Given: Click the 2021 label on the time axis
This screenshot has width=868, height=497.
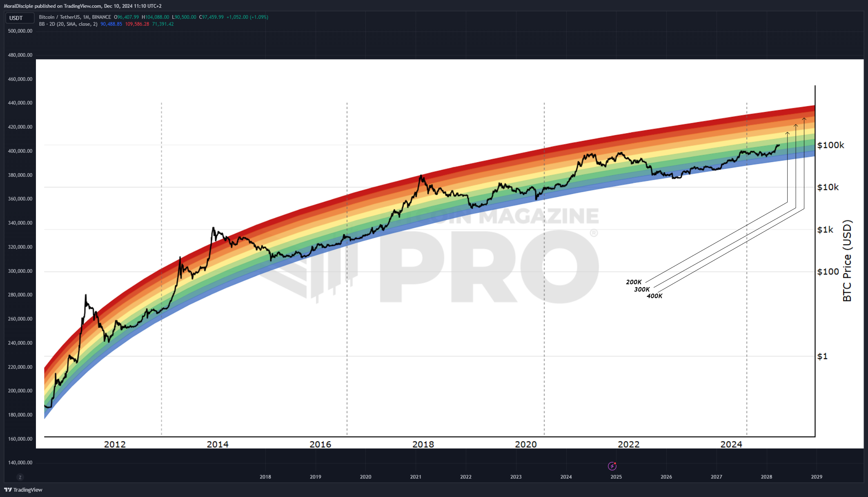Looking at the screenshot, I should coord(416,477).
